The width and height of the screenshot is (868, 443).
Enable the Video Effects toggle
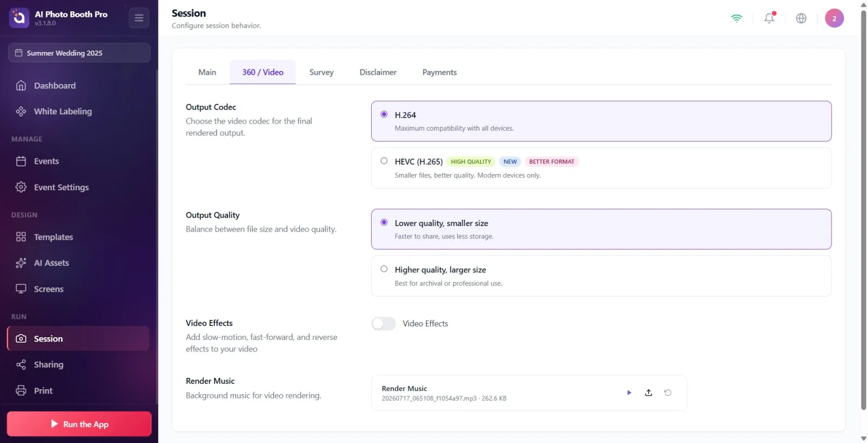tap(384, 324)
